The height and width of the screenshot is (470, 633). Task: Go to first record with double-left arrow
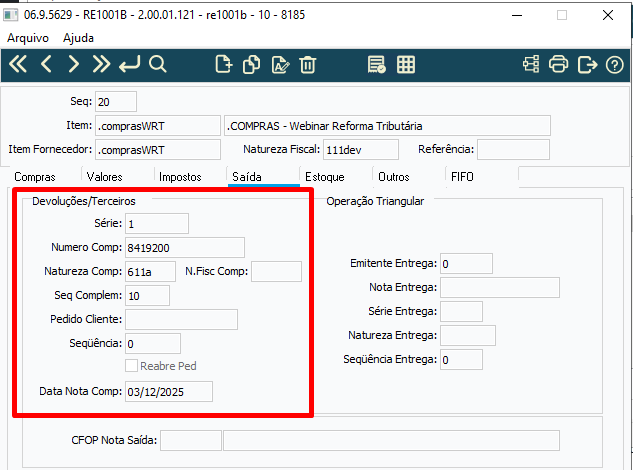point(18,64)
